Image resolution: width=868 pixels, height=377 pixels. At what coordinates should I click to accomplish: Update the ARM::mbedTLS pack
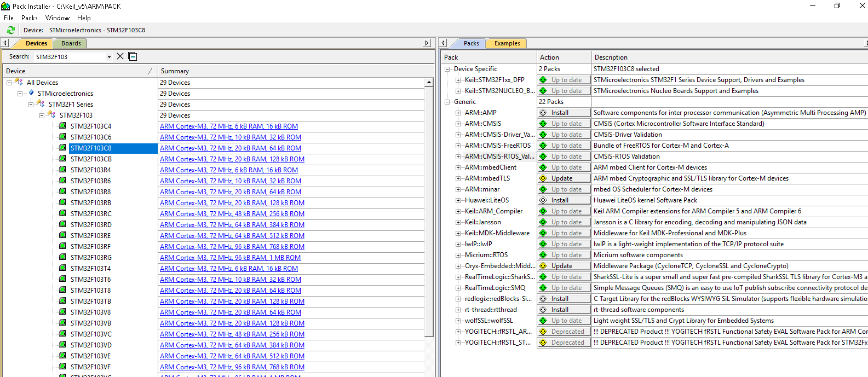564,178
